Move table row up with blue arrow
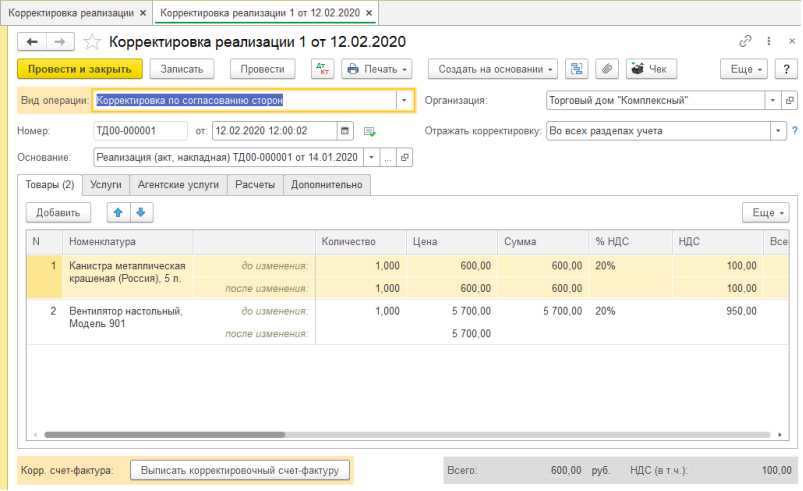The image size is (803, 491). (x=118, y=212)
